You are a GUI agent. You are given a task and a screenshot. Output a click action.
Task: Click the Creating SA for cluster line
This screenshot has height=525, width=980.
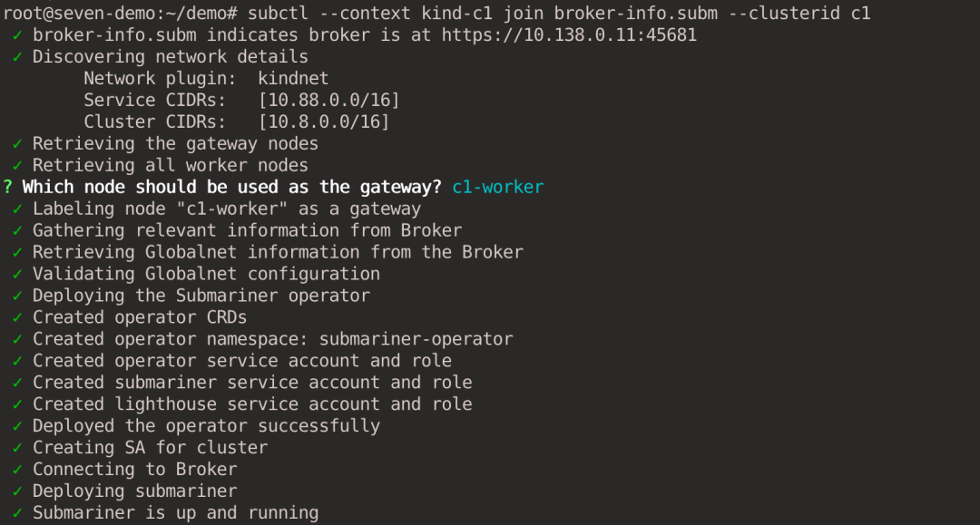[150, 448]
